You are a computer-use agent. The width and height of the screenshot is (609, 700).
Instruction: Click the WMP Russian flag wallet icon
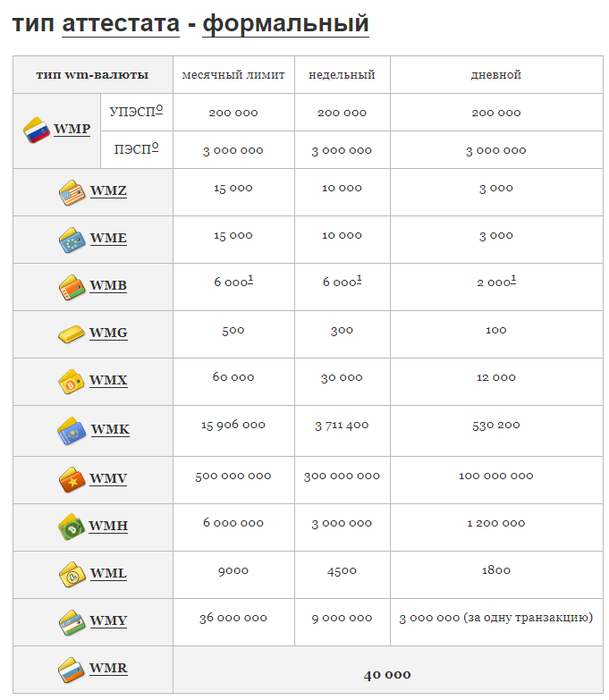click(37, 130)
